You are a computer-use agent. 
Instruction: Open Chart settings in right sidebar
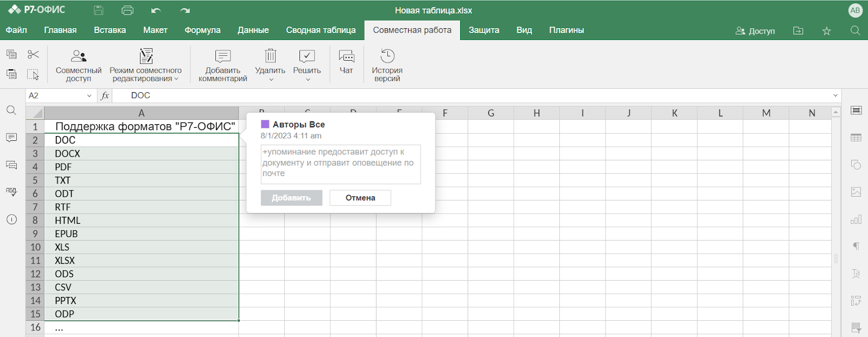coord(856,219)
